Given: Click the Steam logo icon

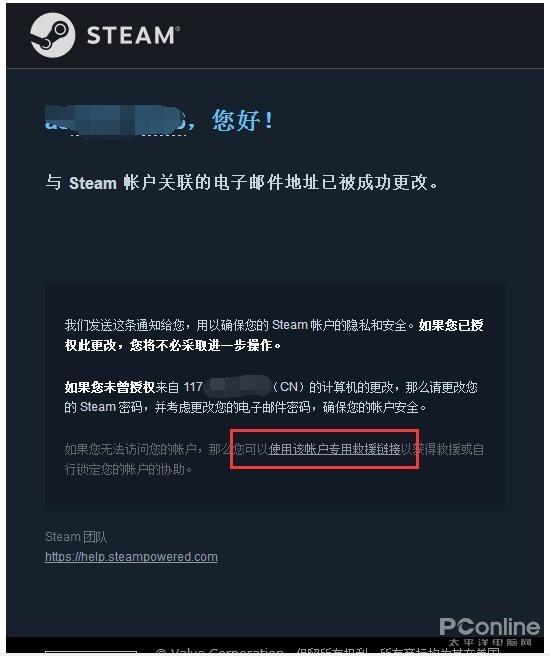Looking at the screenshot, I should pyautogui.click(x=53, y=35).
